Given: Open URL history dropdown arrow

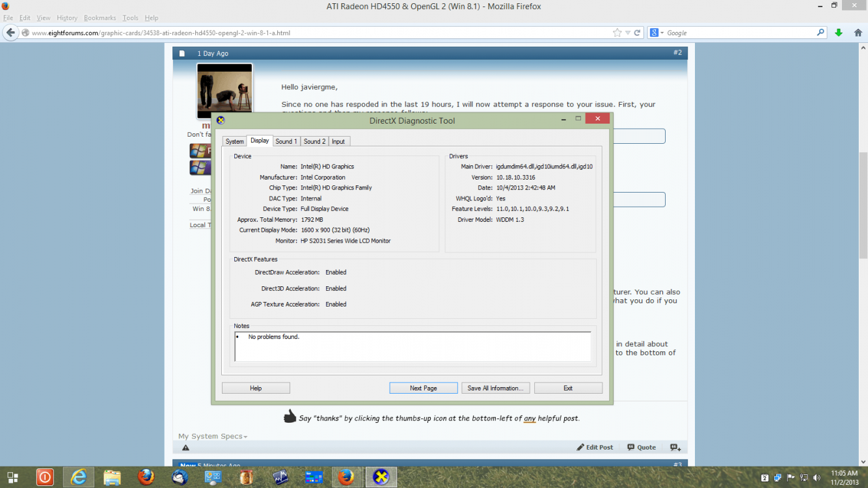Looking at the screenshot, I should point(628,33).
